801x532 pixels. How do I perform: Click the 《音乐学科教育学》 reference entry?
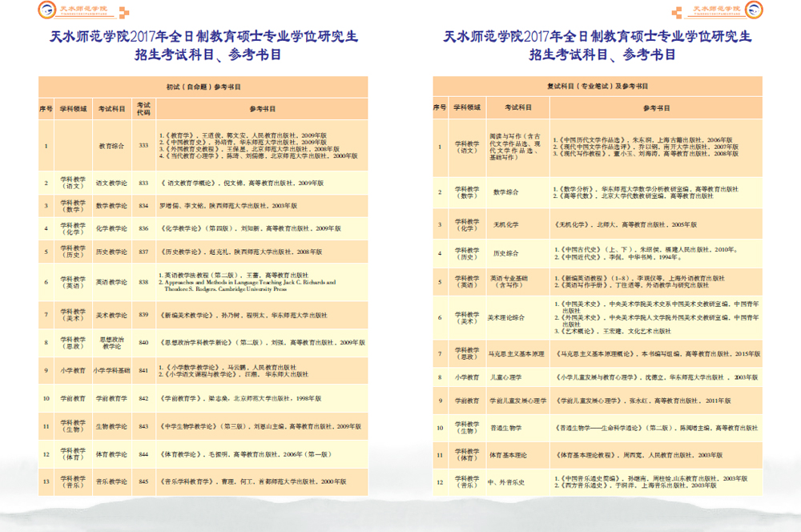pos(253,482)
